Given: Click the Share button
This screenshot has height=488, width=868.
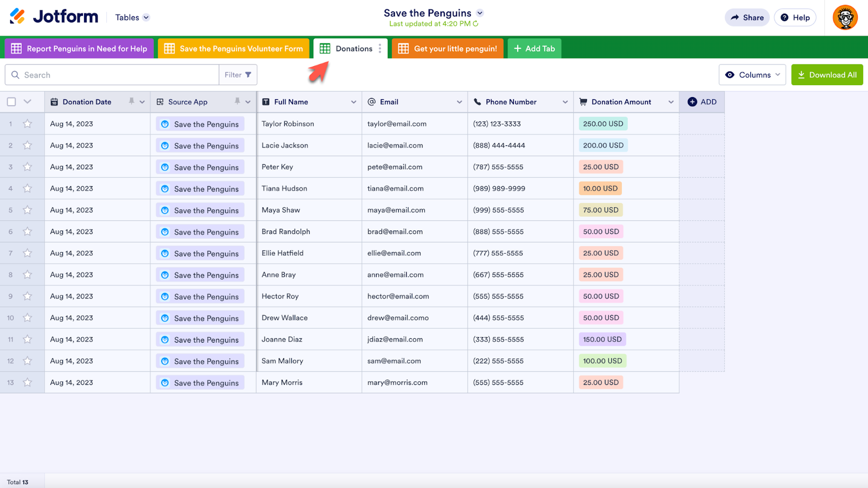Looking at the screenshot, I should tap(747, 17).
